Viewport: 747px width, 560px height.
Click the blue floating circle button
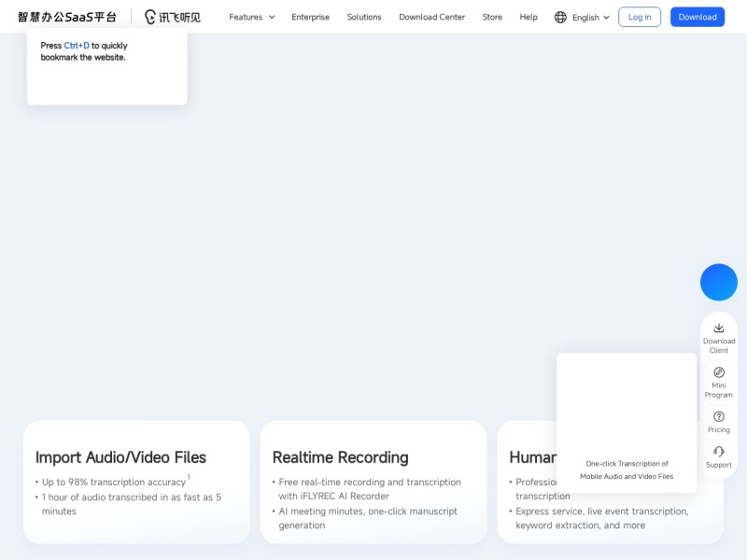719,282
